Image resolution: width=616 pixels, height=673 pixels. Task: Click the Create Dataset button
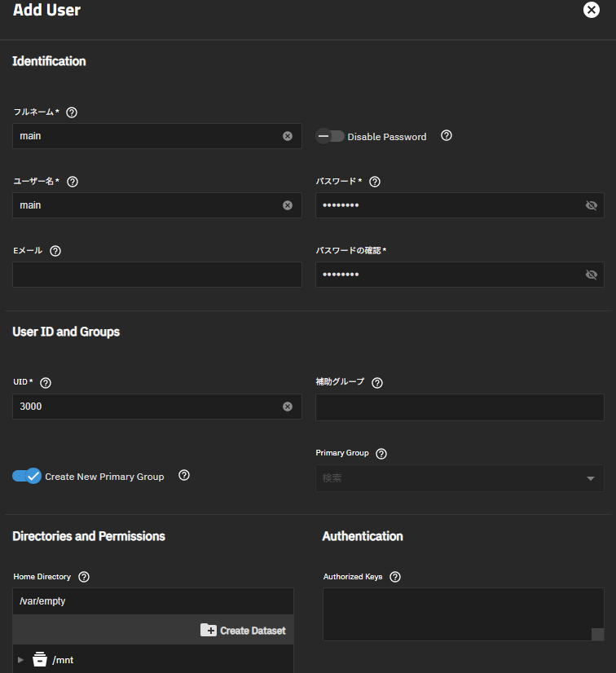coord(243,631)
